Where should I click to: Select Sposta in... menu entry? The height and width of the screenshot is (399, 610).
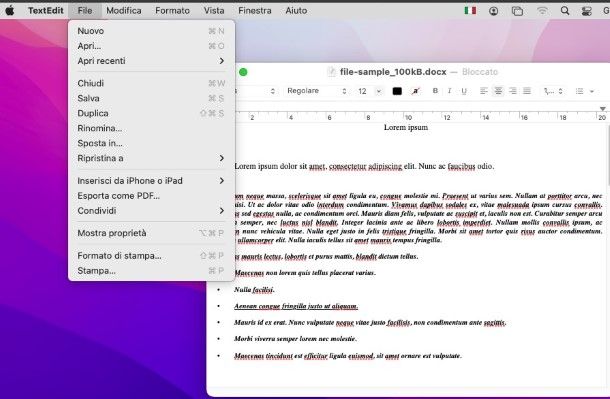151,143
